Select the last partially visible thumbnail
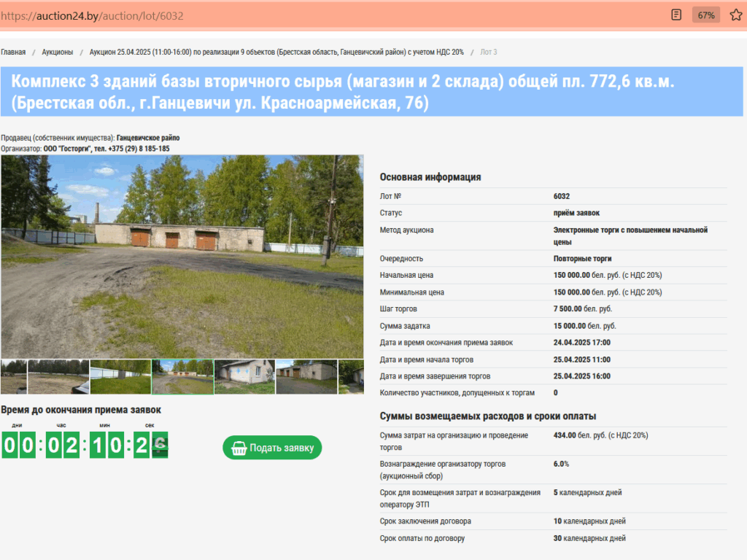This screenshot has height=560, width=747. (x=352, y=376)
